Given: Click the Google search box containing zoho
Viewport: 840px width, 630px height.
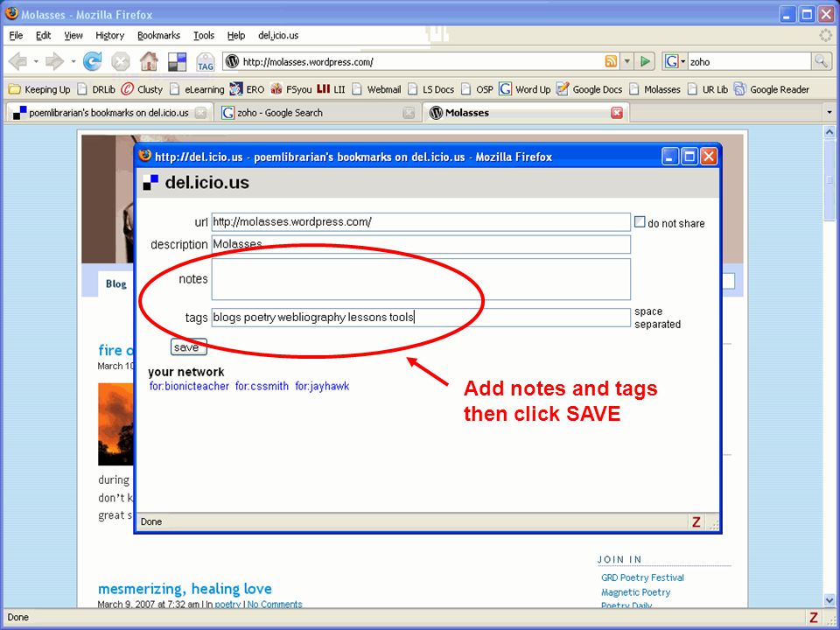Looking at the screenshot, I should (x=749, y=61).
